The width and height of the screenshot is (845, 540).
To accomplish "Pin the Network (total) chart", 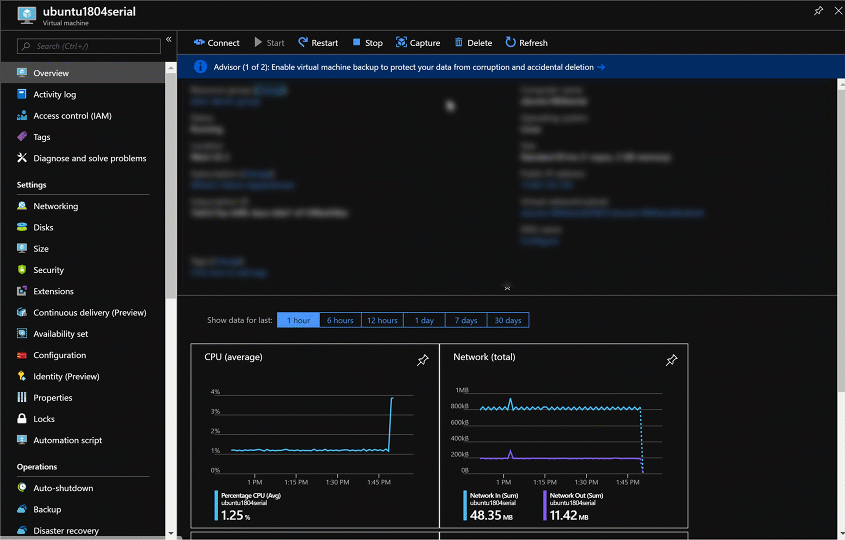I will (671, 360).
